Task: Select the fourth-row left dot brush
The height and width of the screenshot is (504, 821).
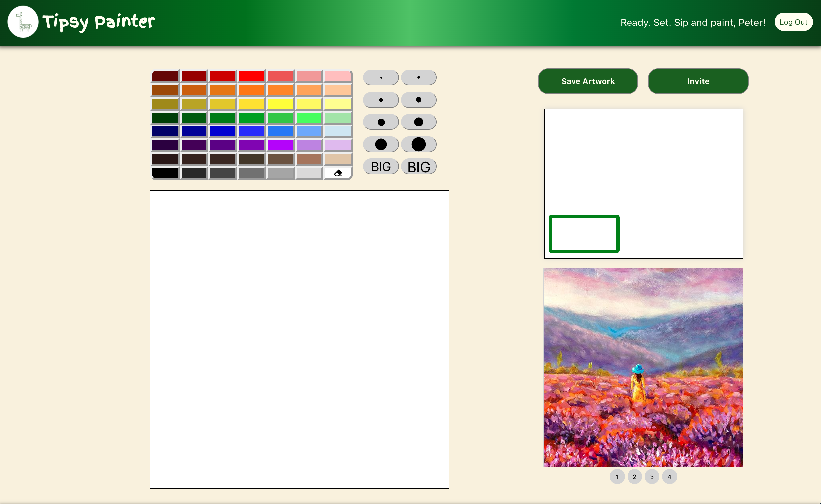Action: pyautogui.click(x=381, y=144)
